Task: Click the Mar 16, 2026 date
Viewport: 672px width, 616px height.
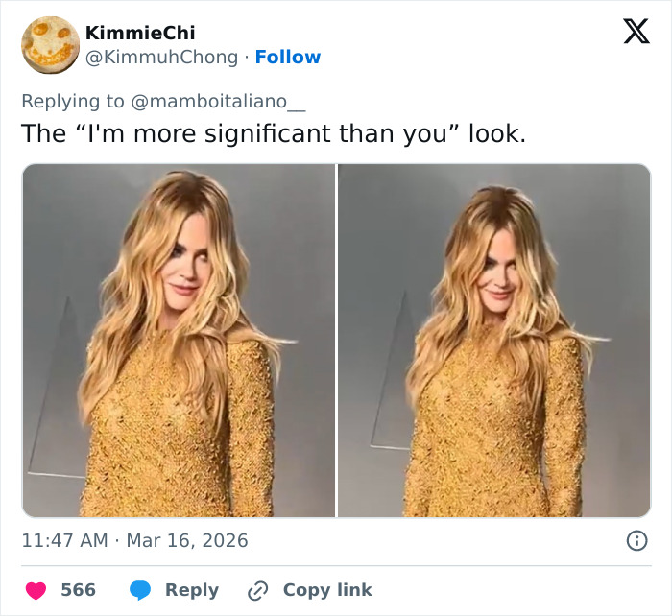Action: 186,541
